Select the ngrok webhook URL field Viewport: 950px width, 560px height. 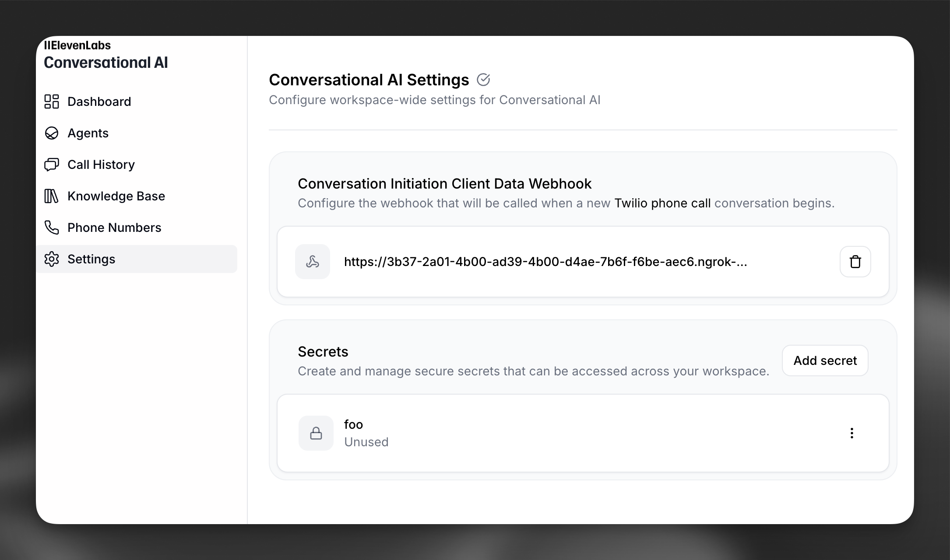tap(545, 261)
